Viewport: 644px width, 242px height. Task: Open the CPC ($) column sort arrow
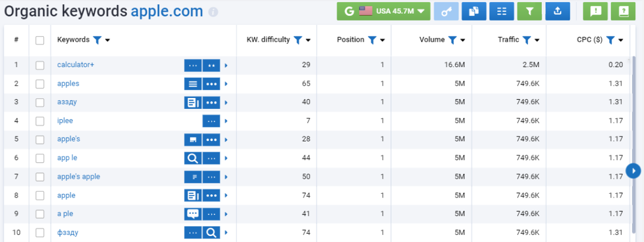621,40
